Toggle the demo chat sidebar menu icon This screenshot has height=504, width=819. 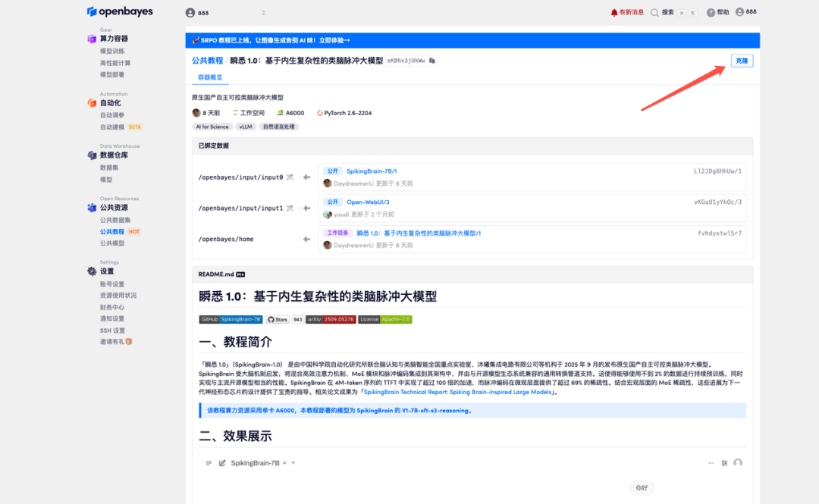click(x=209, y=463)
